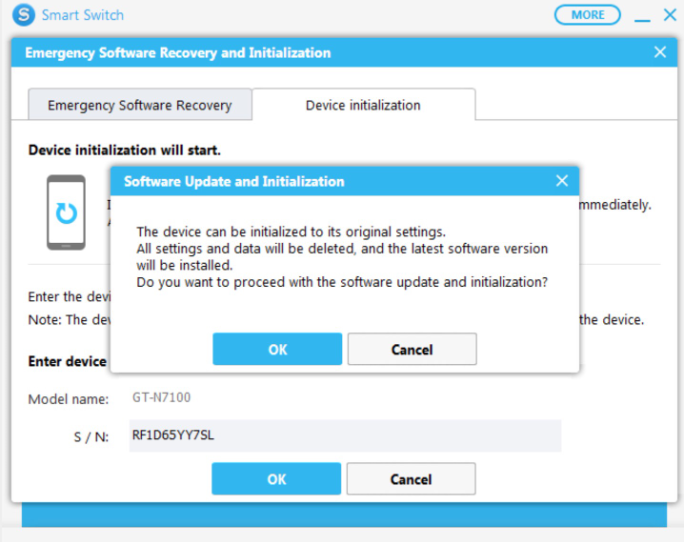
Task: Click OK below the serial number field
Action: click(277, 479)
